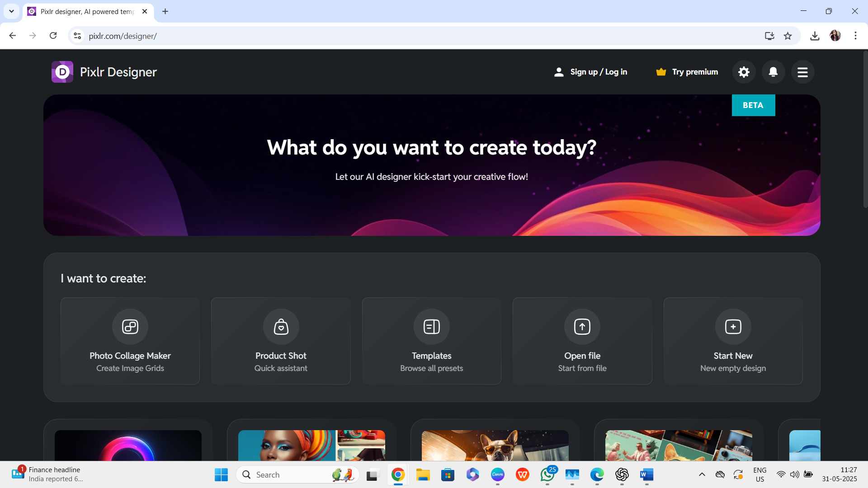Show hidden system tray icons
This screenshot has height=488, width=868.
(702, 474)
